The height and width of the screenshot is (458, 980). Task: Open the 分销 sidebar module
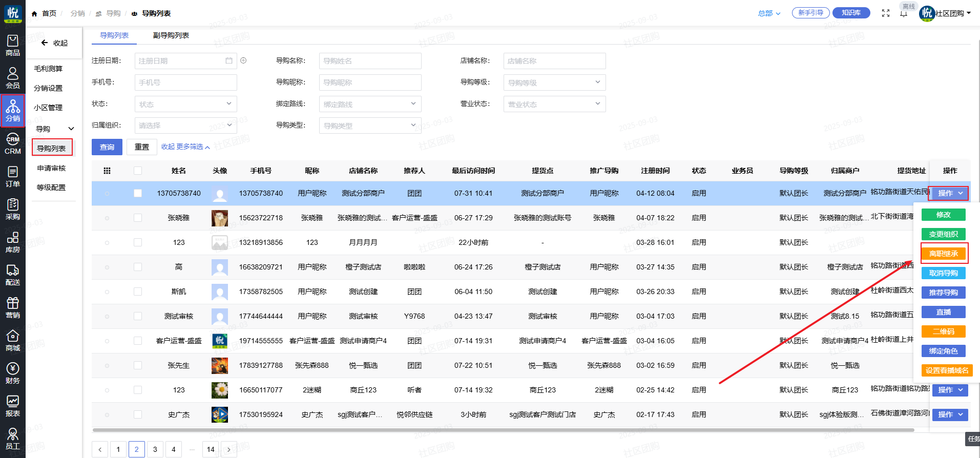tap(13, 111)
